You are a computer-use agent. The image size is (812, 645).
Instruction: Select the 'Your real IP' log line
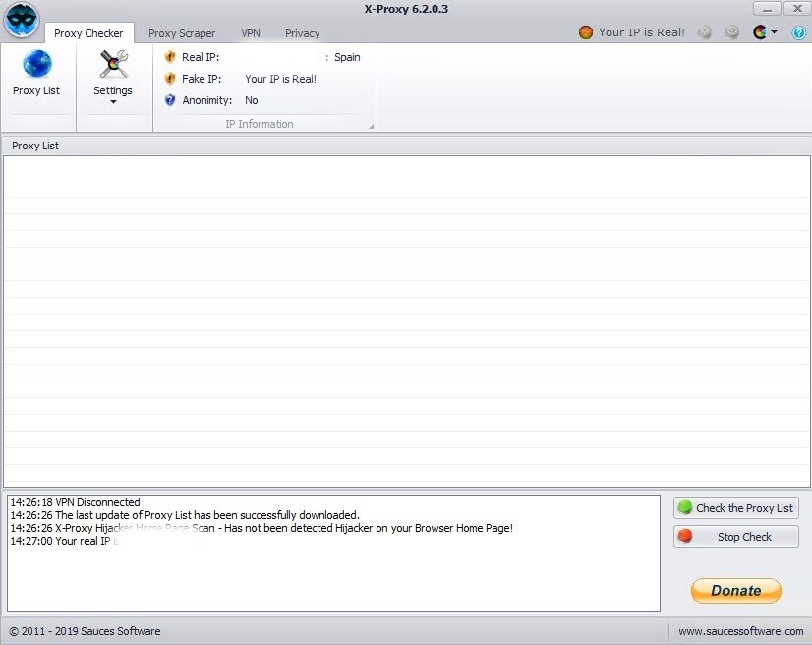pos(65,541)
